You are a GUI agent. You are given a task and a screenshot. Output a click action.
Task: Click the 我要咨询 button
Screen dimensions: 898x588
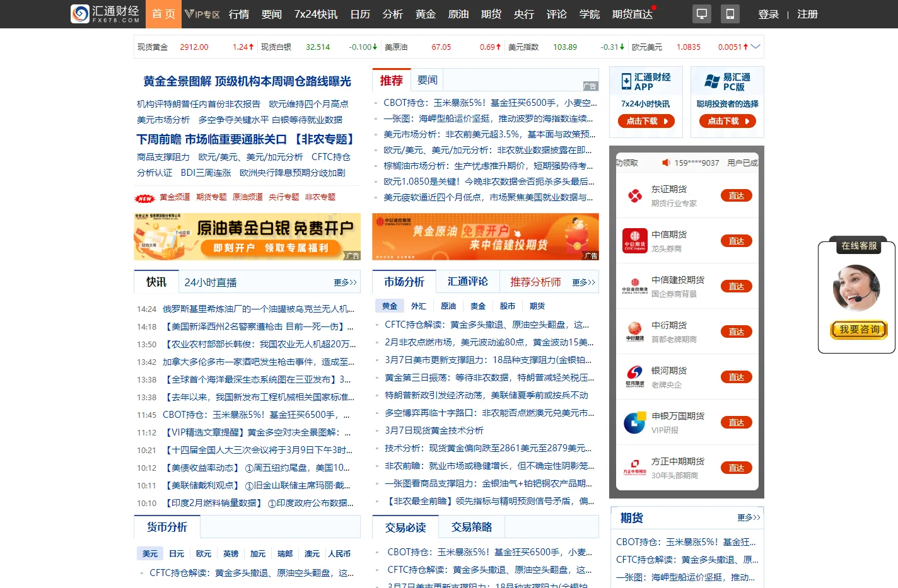click(859, 330)
